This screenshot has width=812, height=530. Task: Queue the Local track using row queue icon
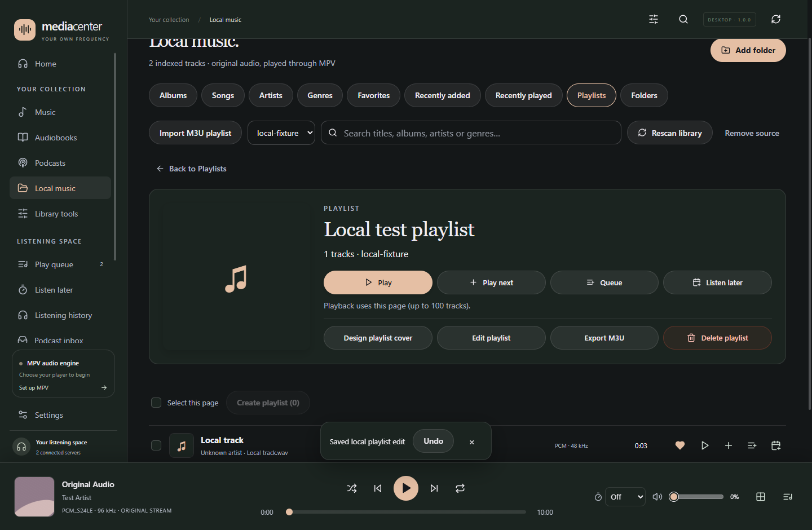tap(752, 445)
